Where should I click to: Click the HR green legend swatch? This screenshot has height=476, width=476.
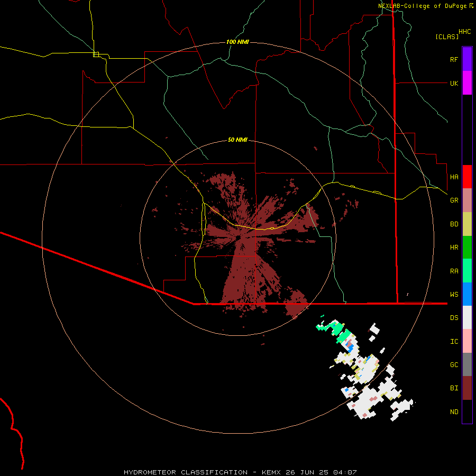[467, 248]
